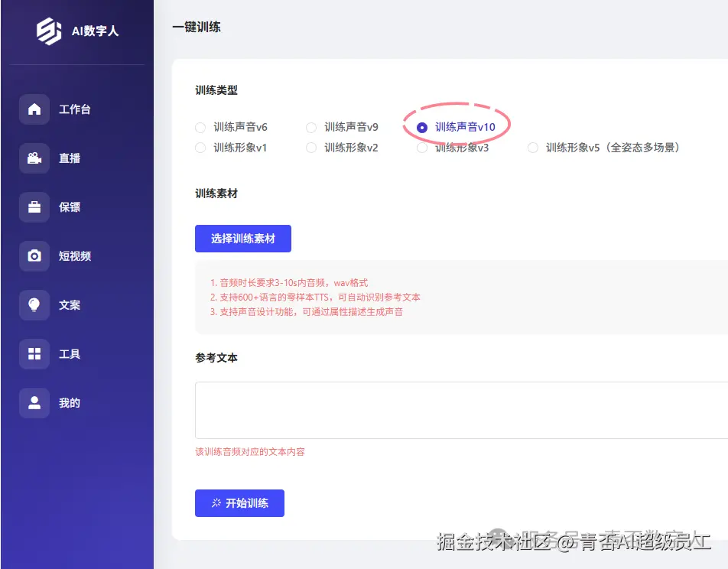Go to 短视频 menu label
This screenshot has width=728, height=569.
click(x=75, y=256)
